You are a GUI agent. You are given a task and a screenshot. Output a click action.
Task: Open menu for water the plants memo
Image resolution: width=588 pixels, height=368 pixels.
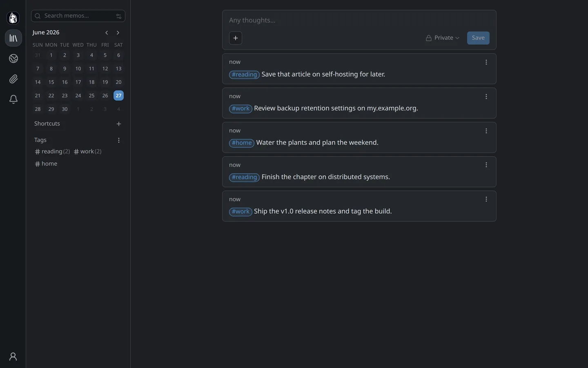point(486,131)
